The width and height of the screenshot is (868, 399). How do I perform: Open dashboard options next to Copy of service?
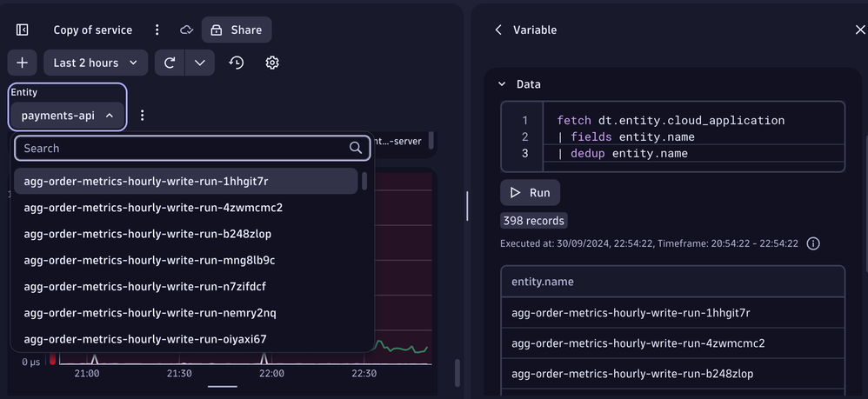(157, 30)
